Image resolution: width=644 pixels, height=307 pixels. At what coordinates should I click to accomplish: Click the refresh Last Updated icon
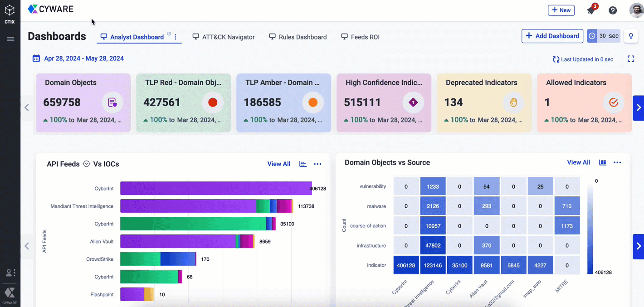[556, 59]
